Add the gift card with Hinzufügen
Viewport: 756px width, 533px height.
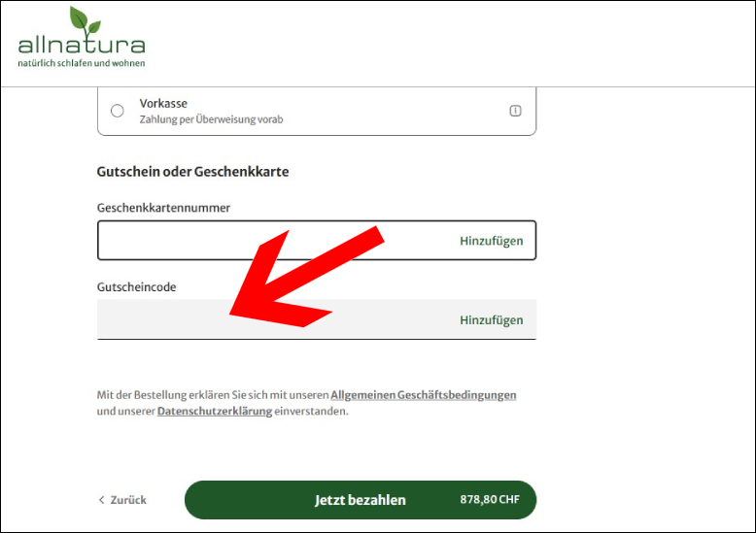(491, 241)
